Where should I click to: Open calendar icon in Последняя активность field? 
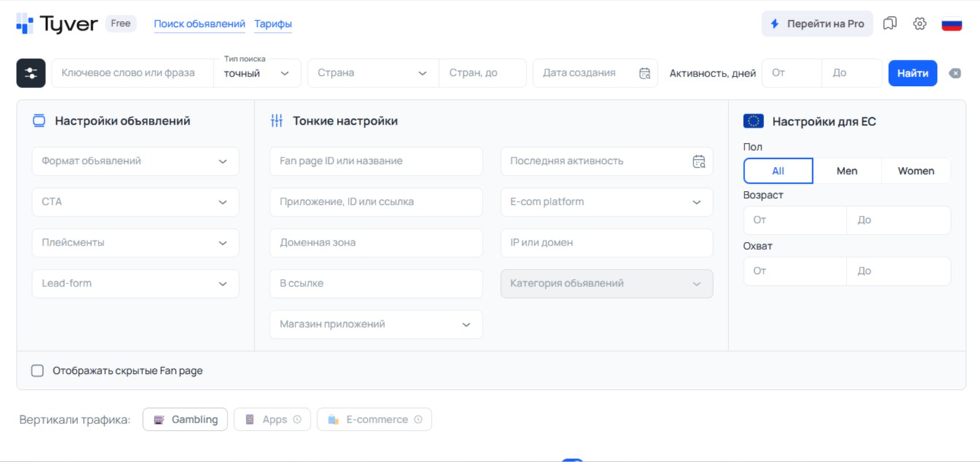tap(699, 161)
